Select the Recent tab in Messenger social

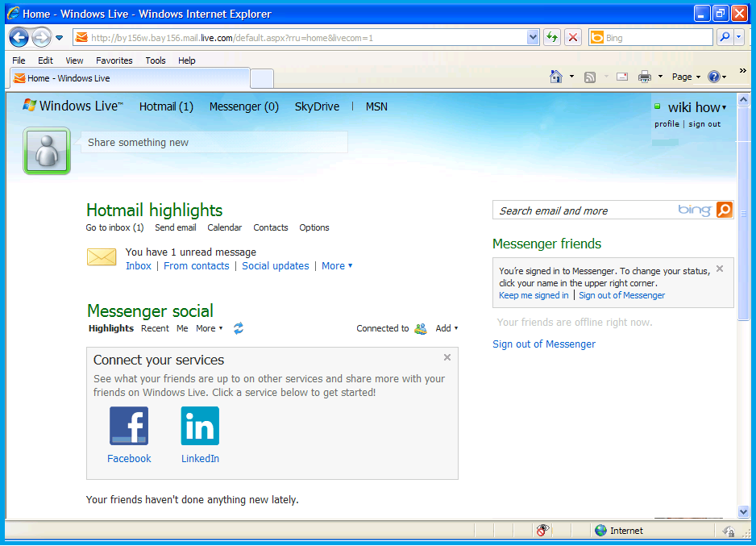coord(155,328)
